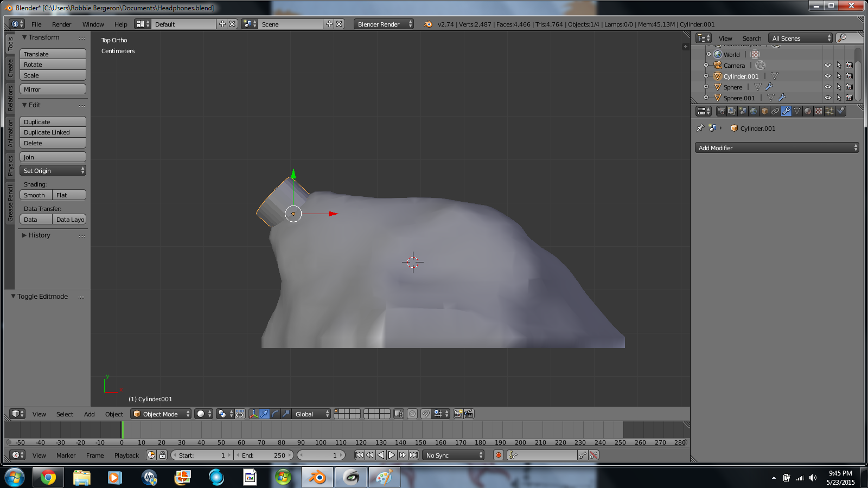This screenshot has width=868, height=488.
Task: Open the Mesh Data properties tab
Action: click(797, 111)
